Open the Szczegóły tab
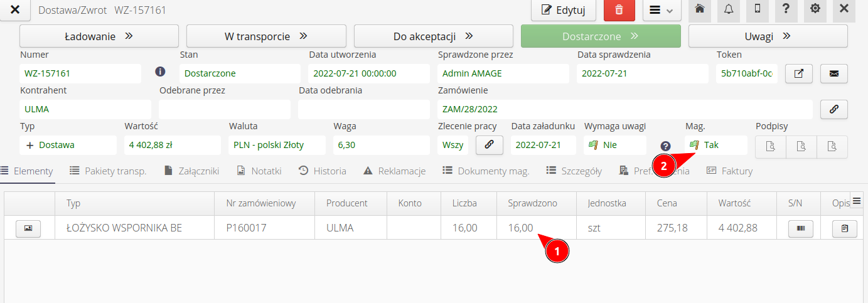868x303 pixels. [x=574, y=171]
